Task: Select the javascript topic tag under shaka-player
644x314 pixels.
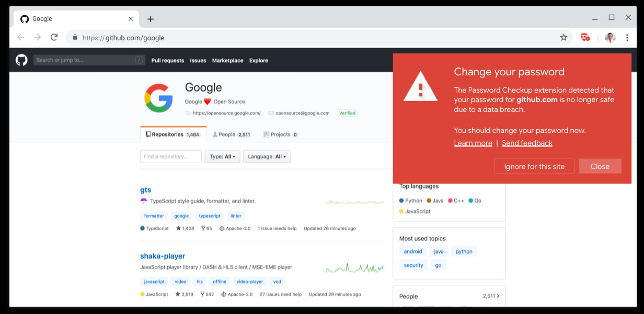Action: (154, 282)
